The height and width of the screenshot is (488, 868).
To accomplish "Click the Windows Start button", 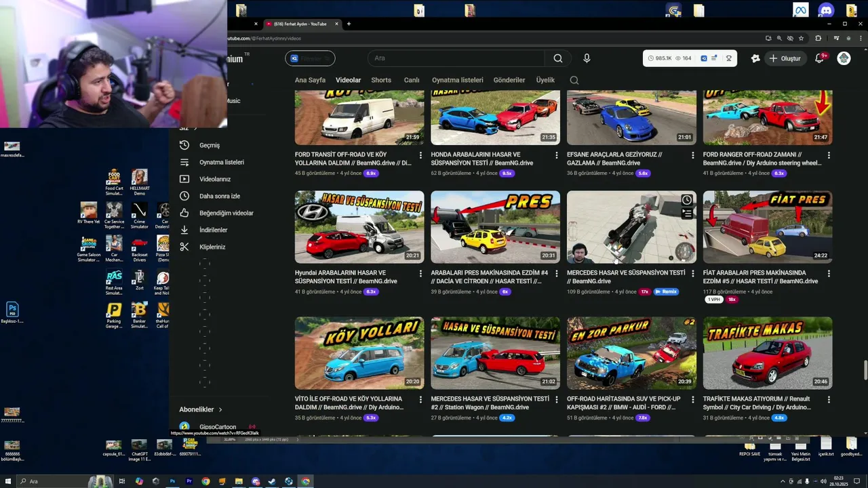I will (x=7, y=481).
